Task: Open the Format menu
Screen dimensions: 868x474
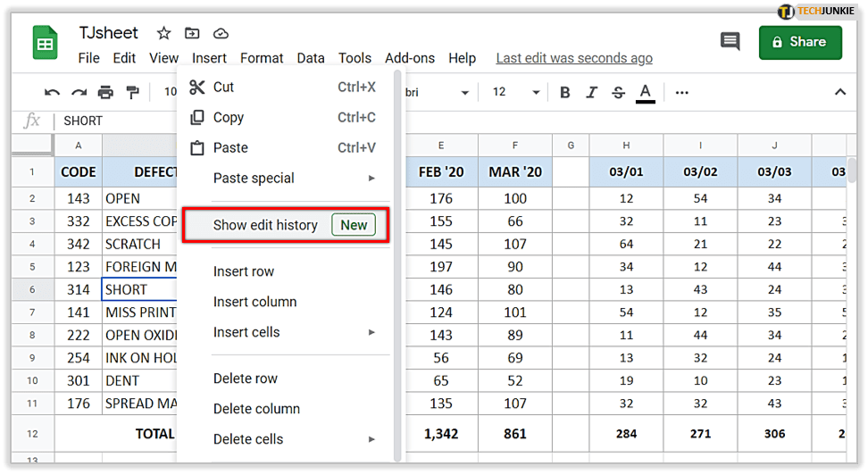Action: (x=262, y=58)
